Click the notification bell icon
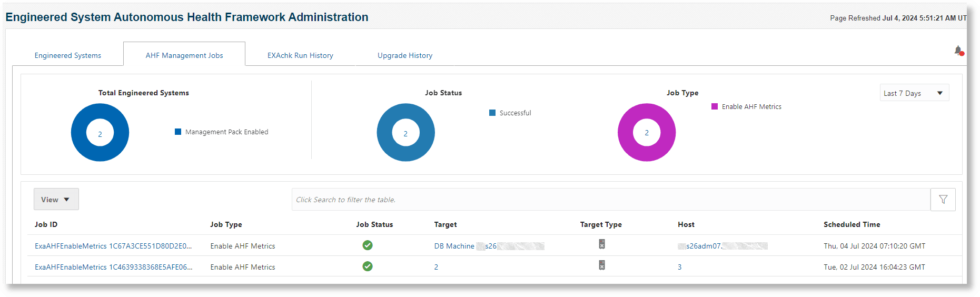980x297 pixels. tap(958, 51)
